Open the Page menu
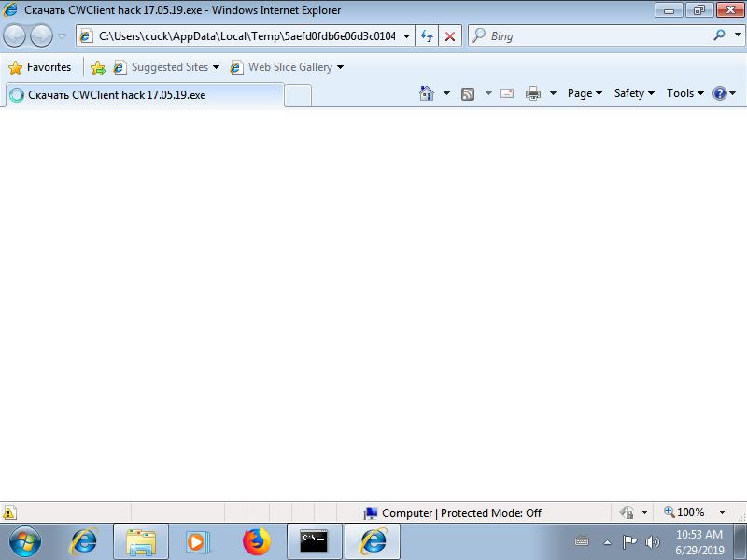 [585, 93]
